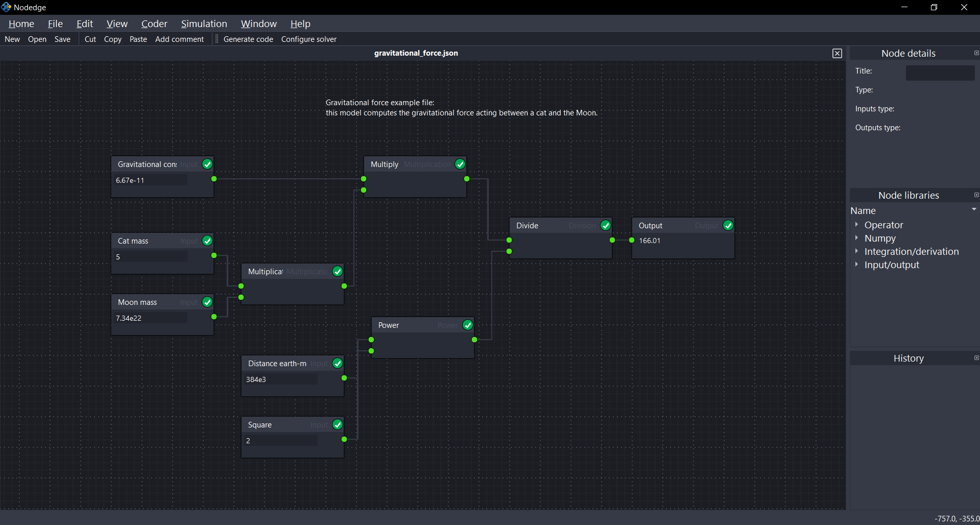This screenshot has height=525, width=980.
Task: Open the View menu
Action: pyautogui.click(x=117, y=23)
